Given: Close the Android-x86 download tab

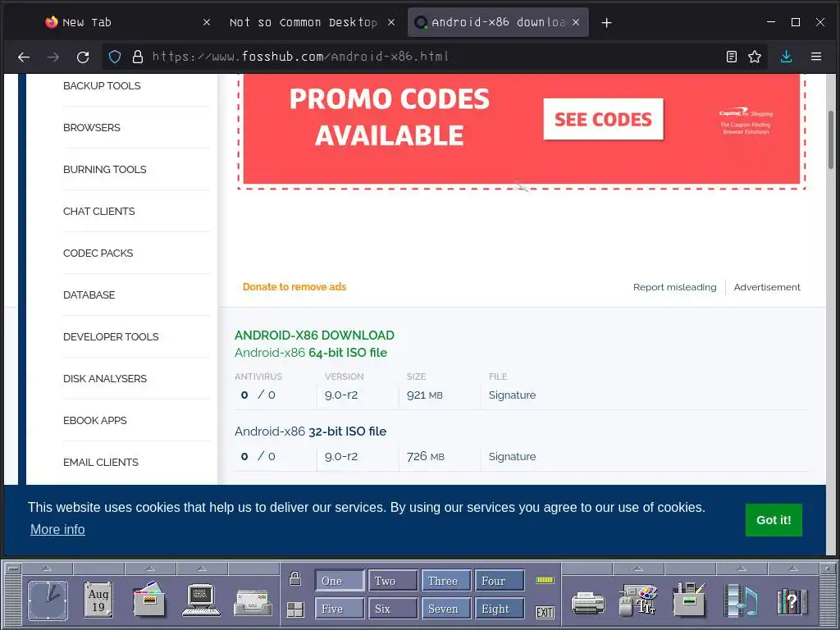Looking at the screenshot, I should coord(575,22).
